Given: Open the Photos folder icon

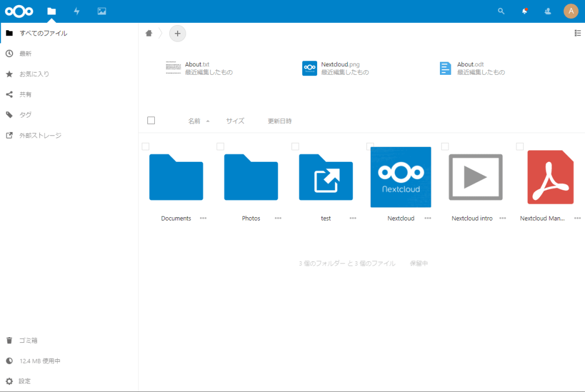Looking at the screenshot, I should click(x=251, y=177).
